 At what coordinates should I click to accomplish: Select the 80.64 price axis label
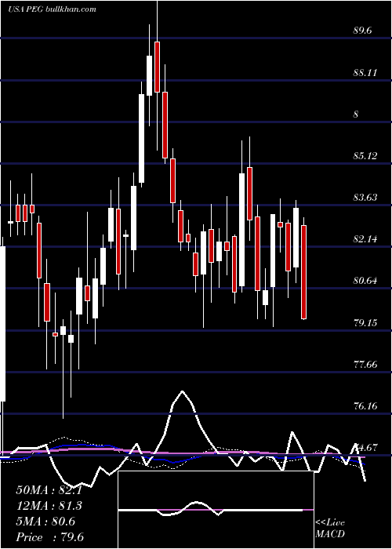click(x=365, y=281)
